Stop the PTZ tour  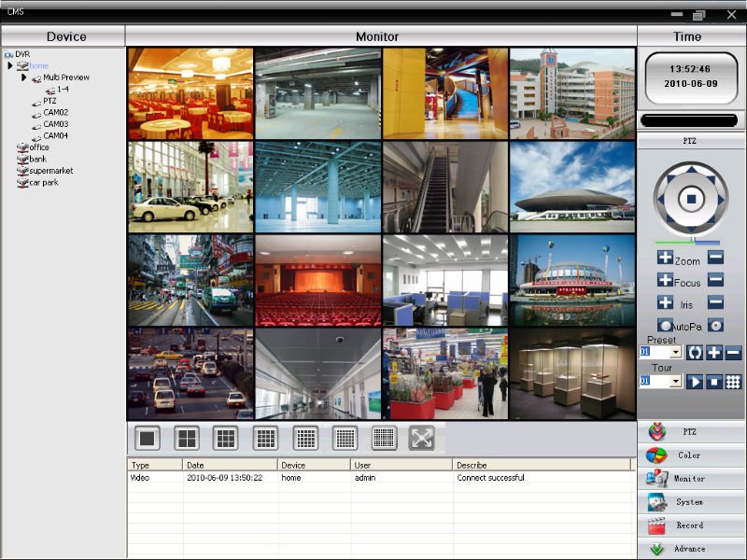tap(713, 382)
